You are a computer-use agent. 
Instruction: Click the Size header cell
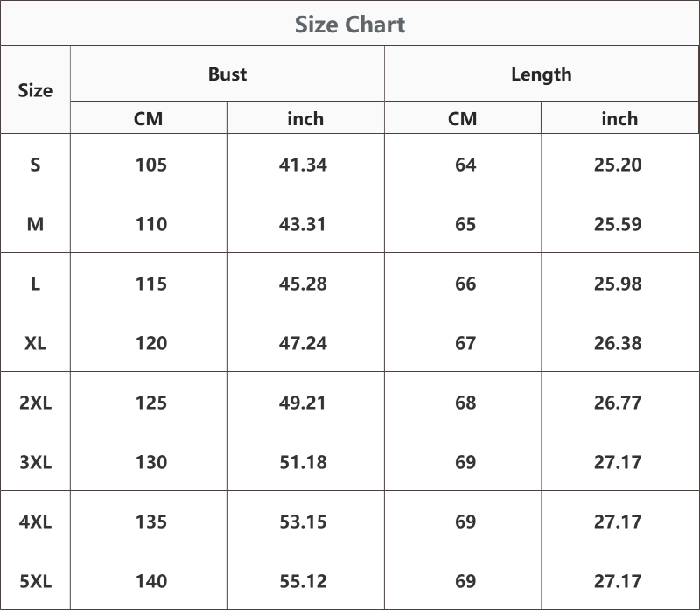pos(35,90)
